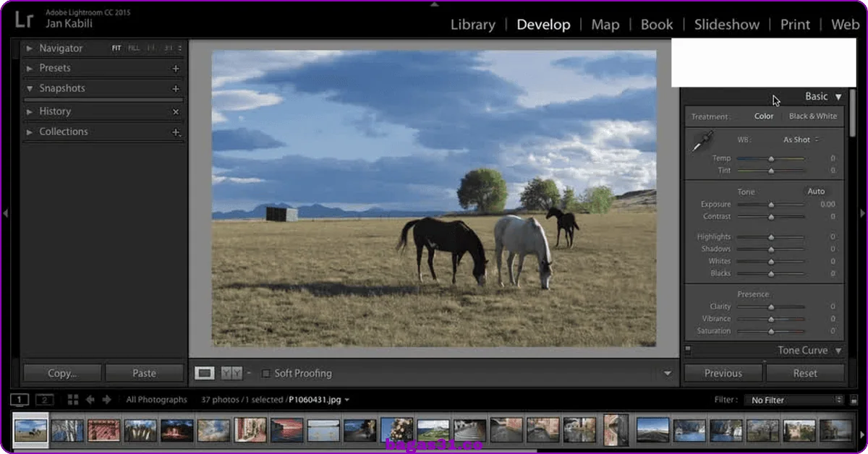This screenshot has height=454, width=868.
Task: Switch to the Book module
Action: tap(657, 25)
